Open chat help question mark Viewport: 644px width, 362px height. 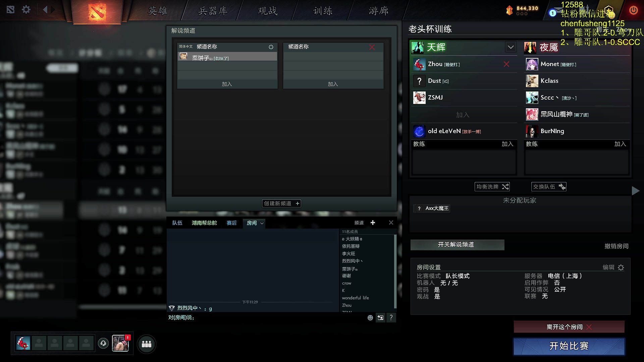pos(391,317)
